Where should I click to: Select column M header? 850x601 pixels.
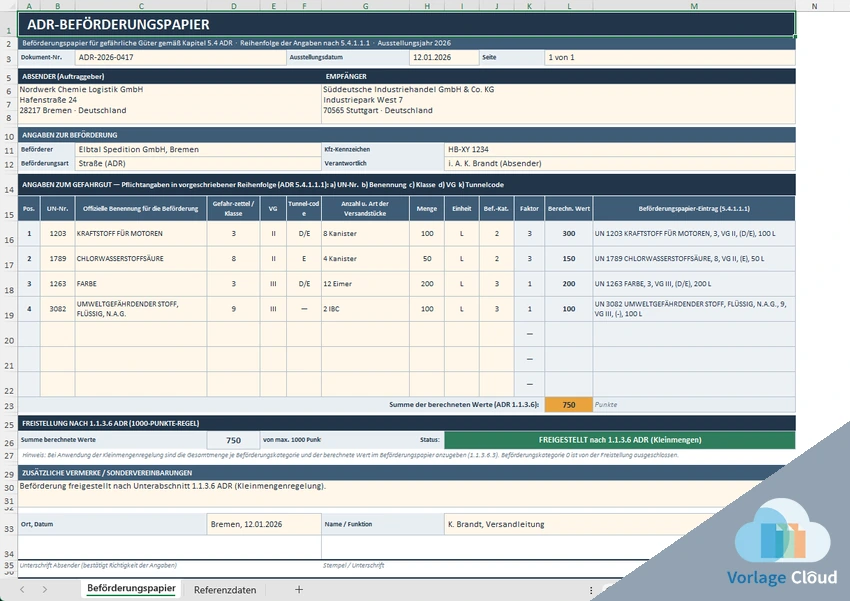pos(694,6)
